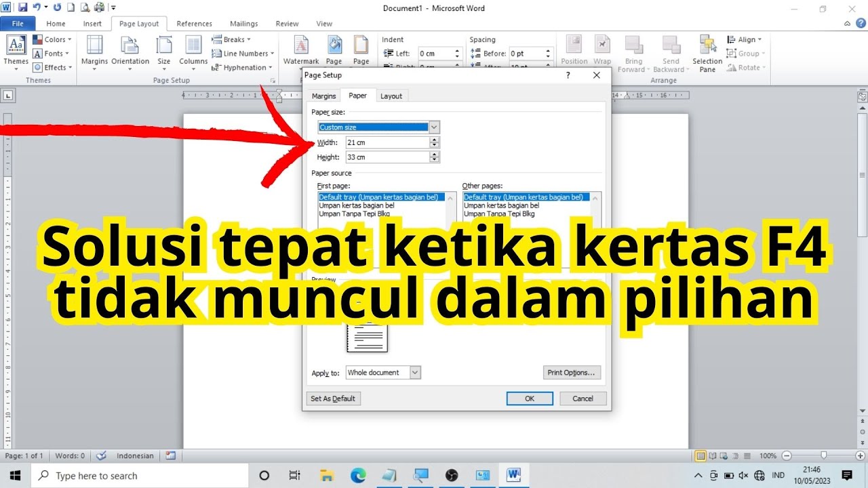Open the Breaks dropdown

click(231, 39)
